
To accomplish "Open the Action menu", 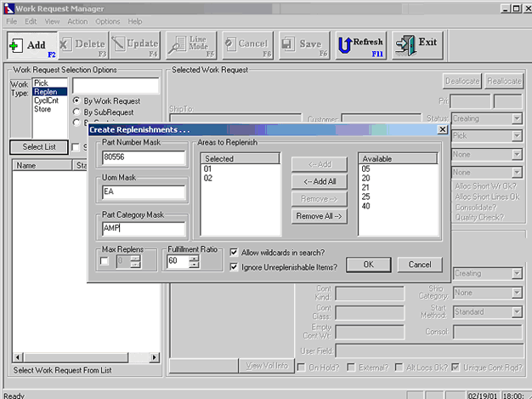I will pyautogui.click(x=77, y=21).
